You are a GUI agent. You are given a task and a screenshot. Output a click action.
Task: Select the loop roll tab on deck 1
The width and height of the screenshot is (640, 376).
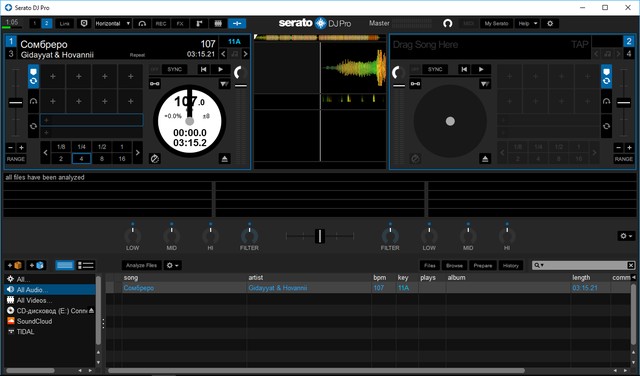(x=33, y=126)
